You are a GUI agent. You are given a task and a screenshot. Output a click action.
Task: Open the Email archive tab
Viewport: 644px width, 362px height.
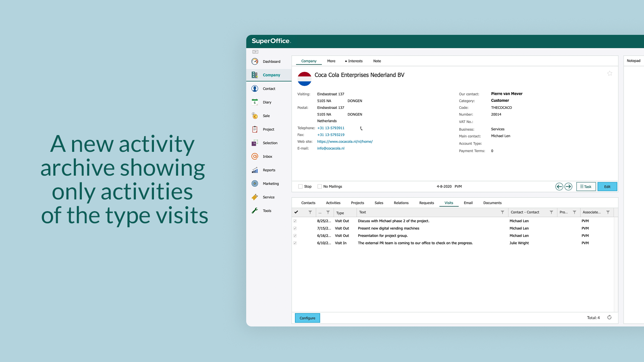(468, 203)
